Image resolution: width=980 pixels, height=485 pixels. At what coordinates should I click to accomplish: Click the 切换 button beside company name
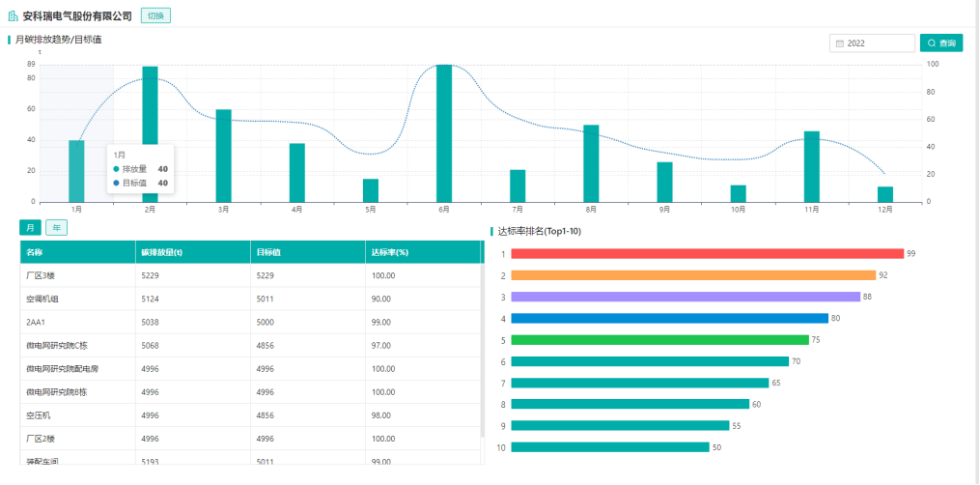click(x=155, y=15)
